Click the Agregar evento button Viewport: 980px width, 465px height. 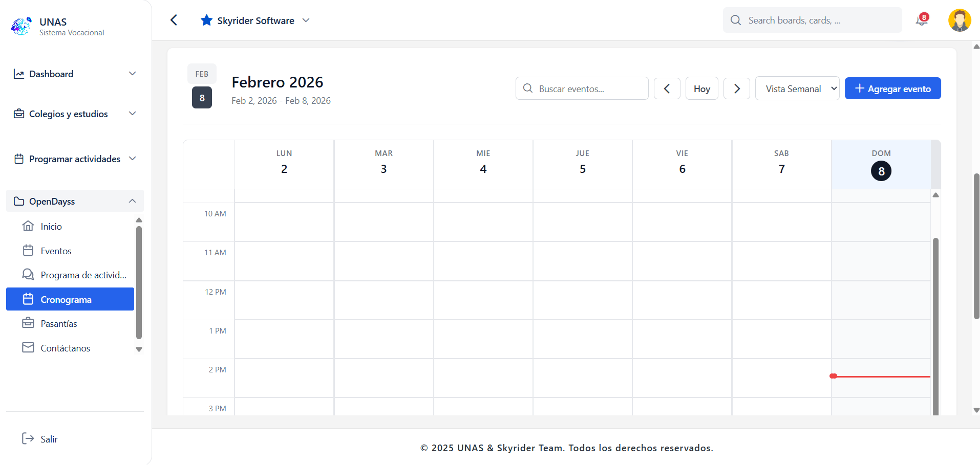point(892,88)
